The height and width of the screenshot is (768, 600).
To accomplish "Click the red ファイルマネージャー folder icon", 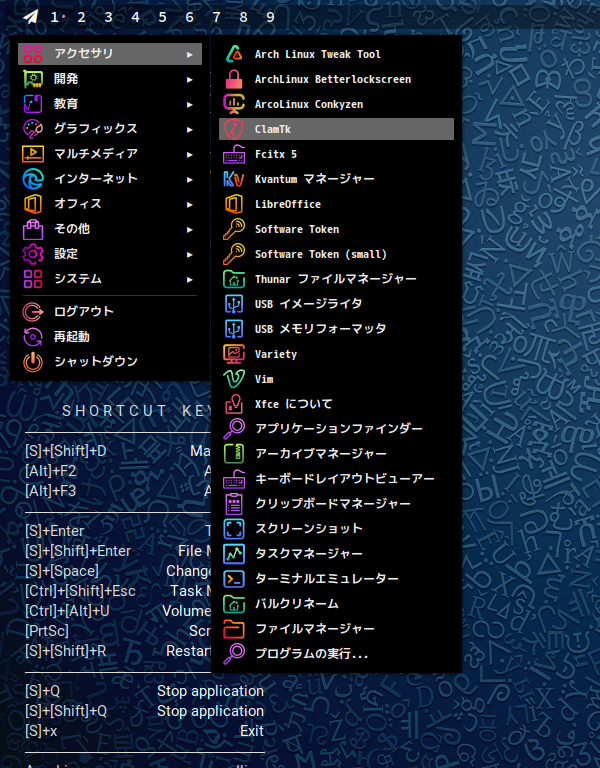I will (x=234, y=629).
